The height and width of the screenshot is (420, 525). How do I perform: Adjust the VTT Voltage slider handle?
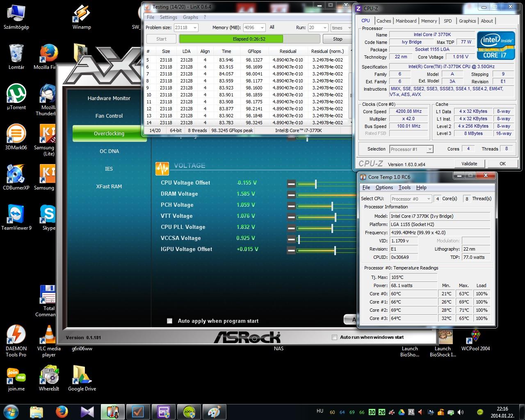335,217
